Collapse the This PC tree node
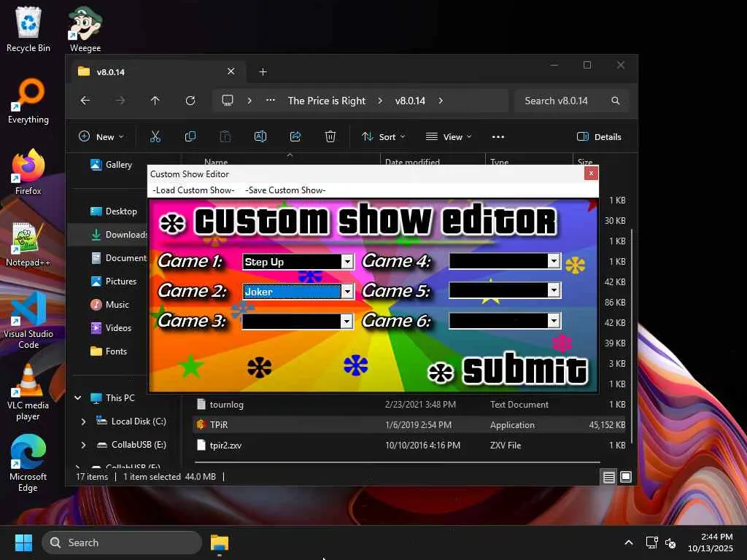 point(77,397)
